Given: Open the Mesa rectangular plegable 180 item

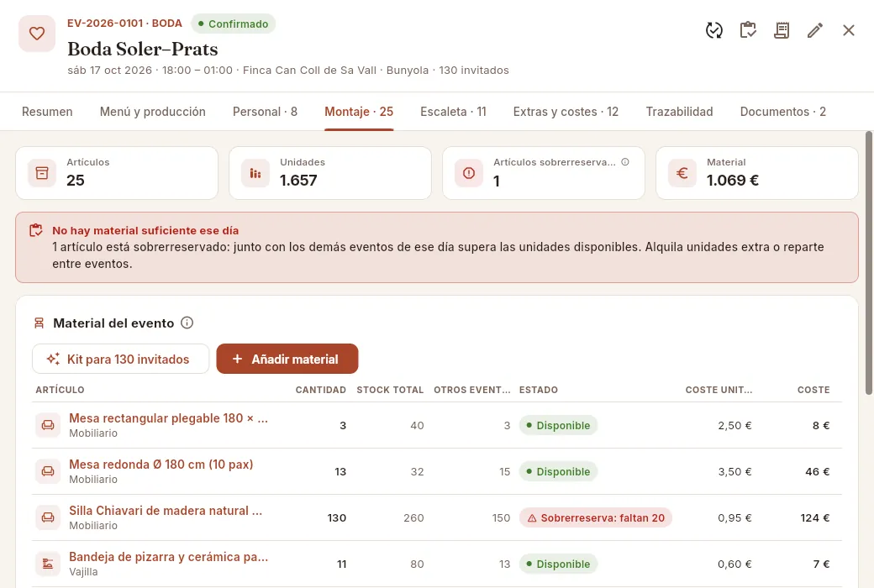Looking at the screenshot, I should point(168,418).
